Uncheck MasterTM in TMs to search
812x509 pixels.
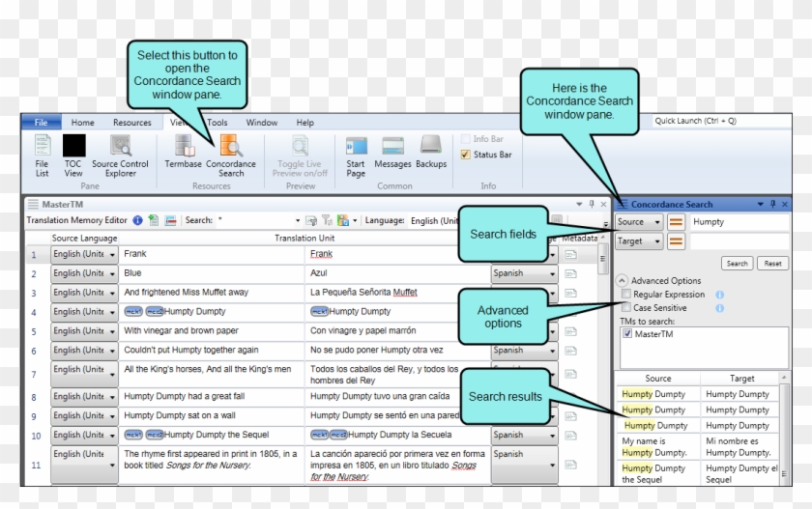pyautogui.click(x=627, y=333)
